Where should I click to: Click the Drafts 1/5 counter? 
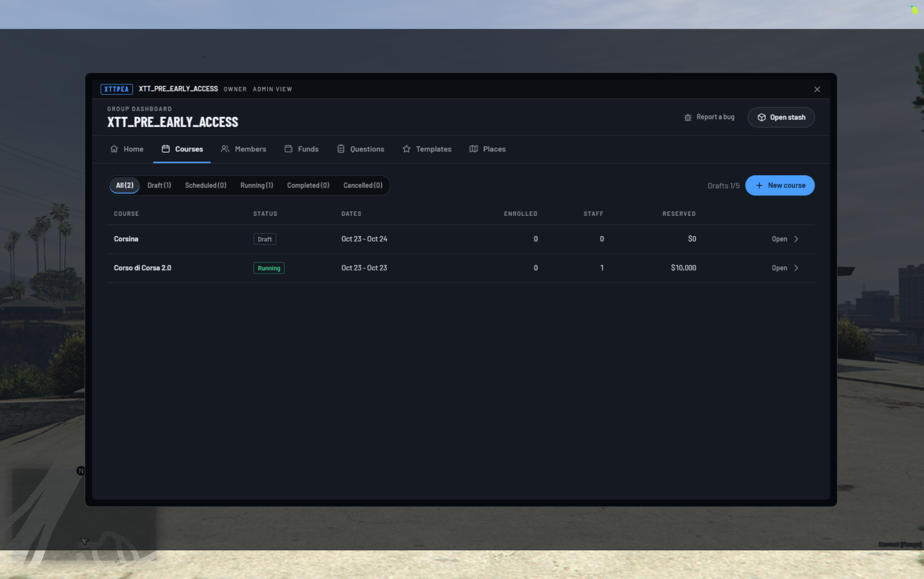(723, 186)
